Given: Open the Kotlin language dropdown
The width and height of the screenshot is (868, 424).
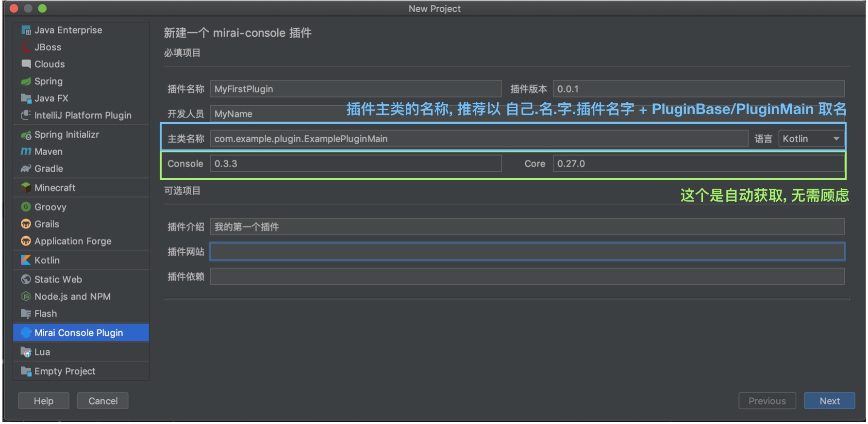Looking at the screenshot, I should tap(811, 139).
